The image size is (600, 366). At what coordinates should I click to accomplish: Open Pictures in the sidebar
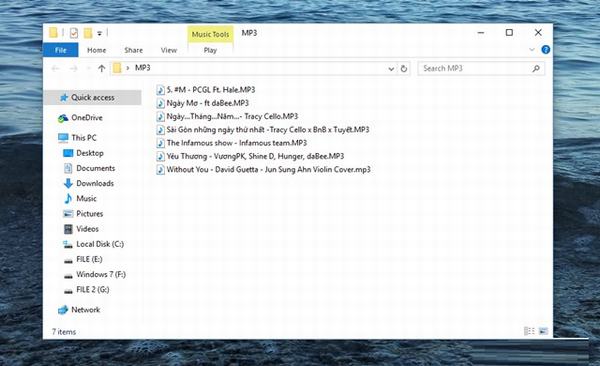pos(89,214)
